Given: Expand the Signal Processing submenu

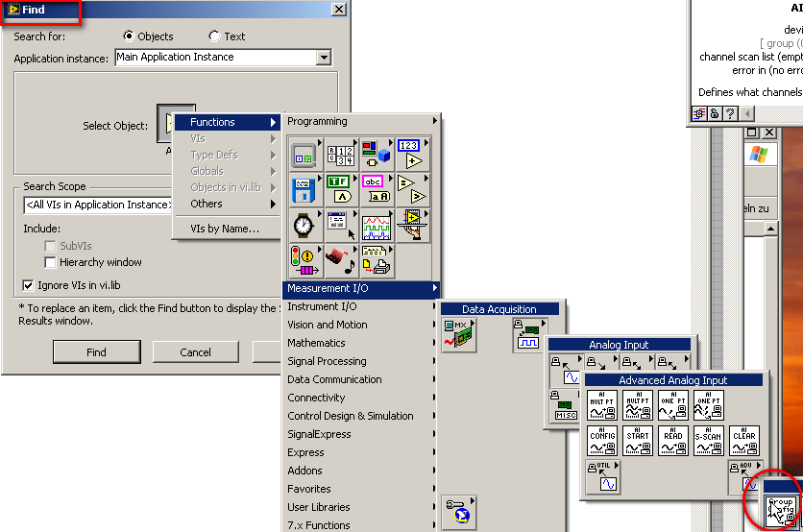Looking at the screenshot, I should pyautogui.click(x=361, y=361).
